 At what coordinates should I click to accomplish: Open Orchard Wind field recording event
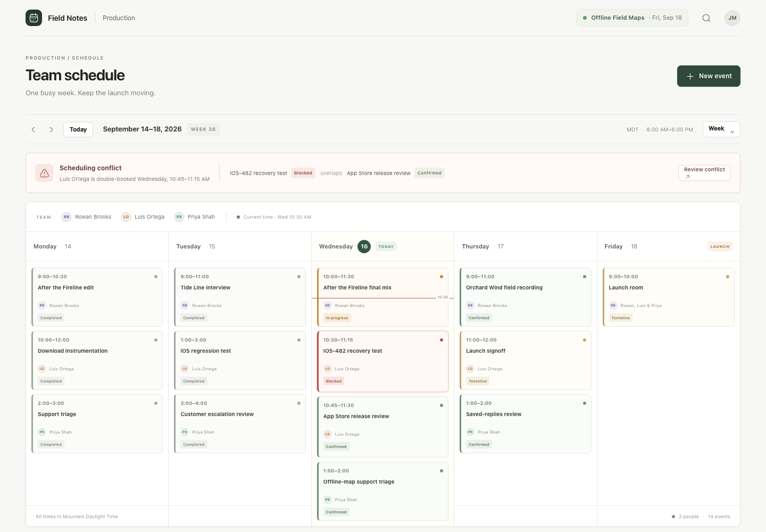click(526, 297)
